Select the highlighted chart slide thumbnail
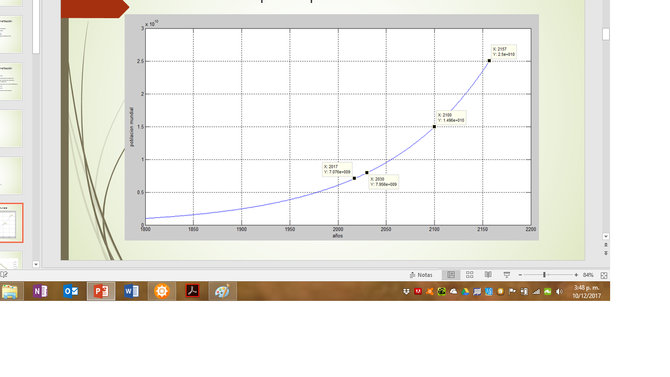 pyautogui.click(x=11, y=223)
